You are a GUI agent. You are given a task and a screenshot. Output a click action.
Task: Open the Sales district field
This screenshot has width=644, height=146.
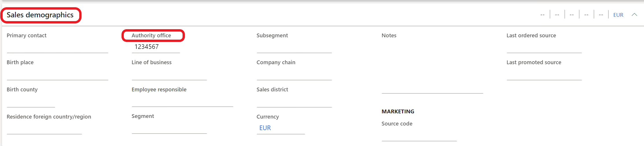tap(294, 101)
